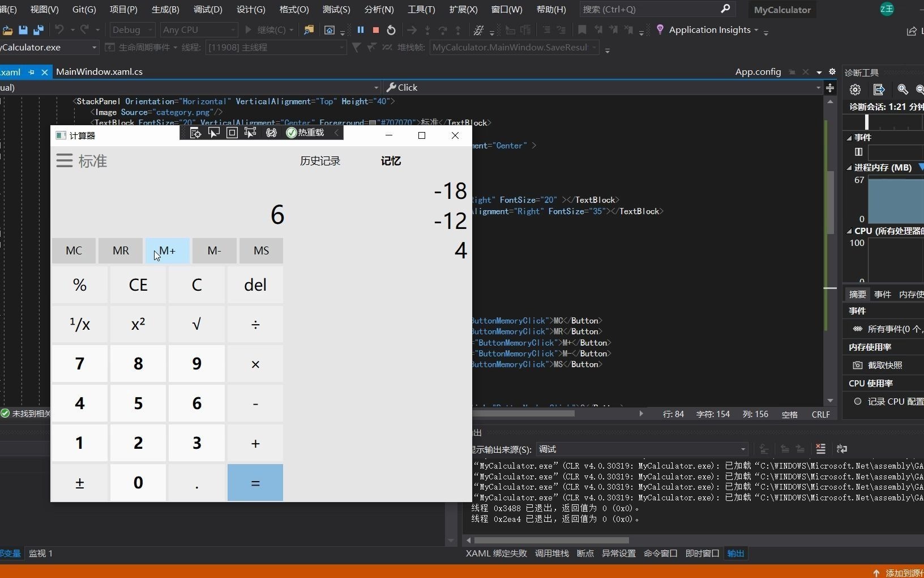
Task: Click the hot reload status icon
Action: 292,133
